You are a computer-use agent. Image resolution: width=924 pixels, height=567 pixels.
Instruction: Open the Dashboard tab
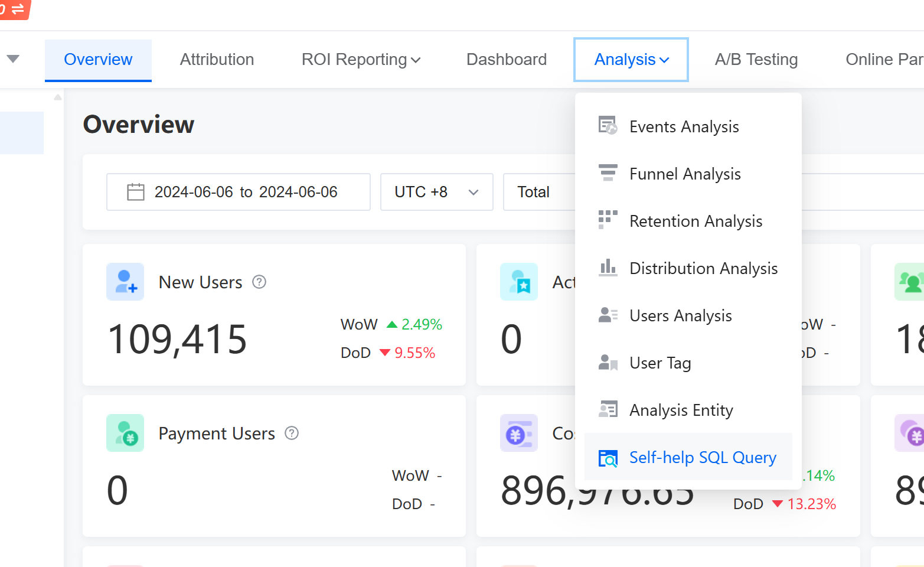[x=506, y=60]
